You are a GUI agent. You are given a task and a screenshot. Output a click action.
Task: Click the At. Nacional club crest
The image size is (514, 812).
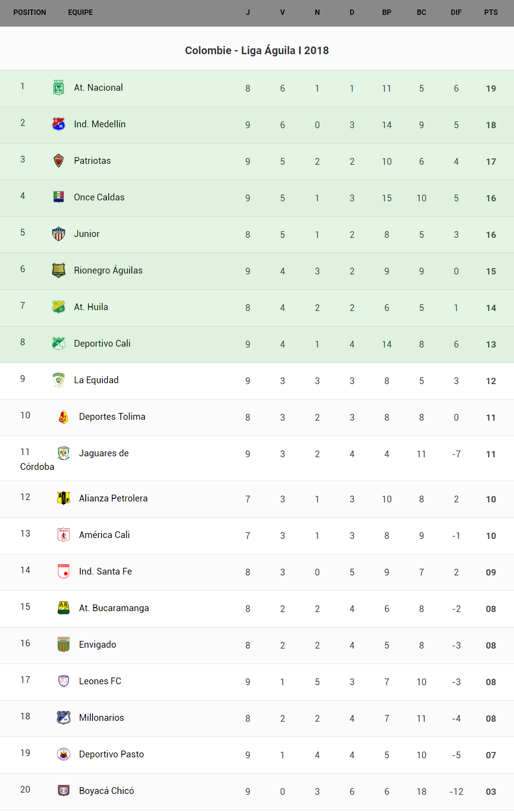[x=59, y=88]
